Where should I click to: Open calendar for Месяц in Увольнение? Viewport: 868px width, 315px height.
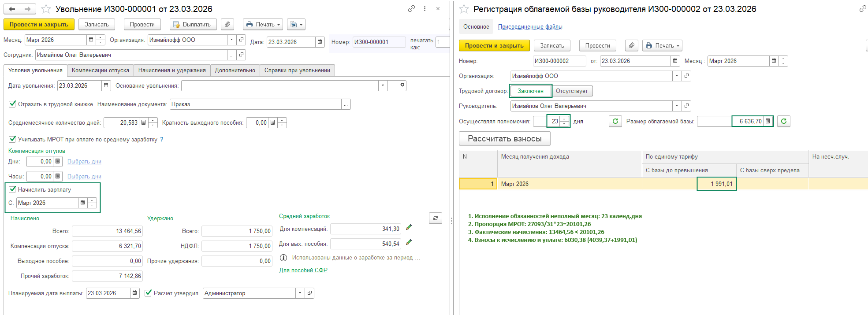tap(91, 40)
